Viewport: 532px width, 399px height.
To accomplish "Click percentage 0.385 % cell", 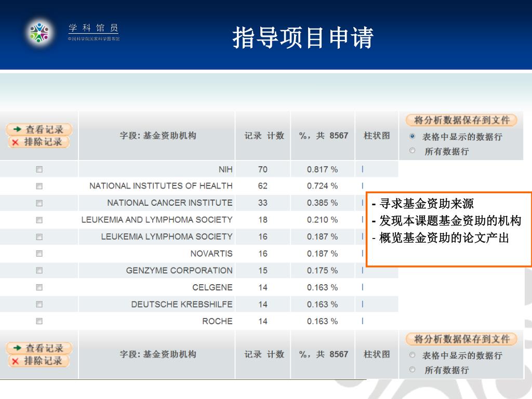I will (322, 203).
